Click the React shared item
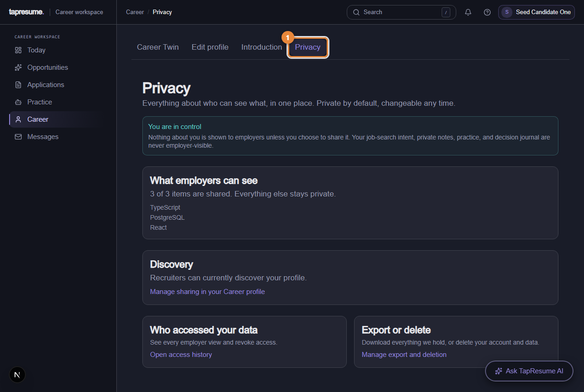Image resolution: width=584 pixels, height=392 pixels. pyautogui.click(x=159, y=227)
